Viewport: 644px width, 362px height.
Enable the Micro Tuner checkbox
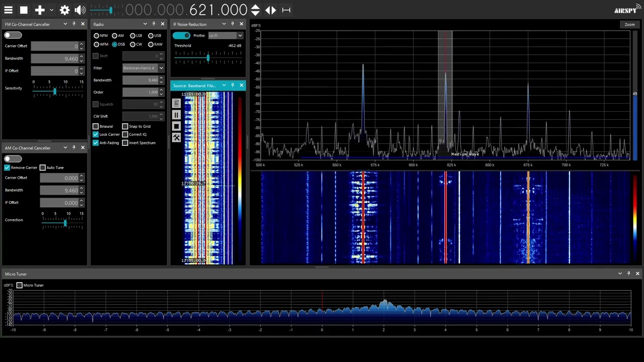coord(20,285)
